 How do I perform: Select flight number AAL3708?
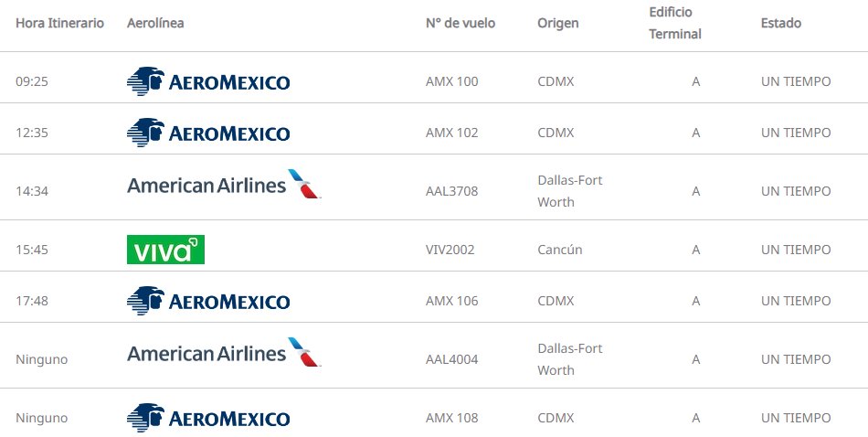pyautogui.click(x=451, y=191)
